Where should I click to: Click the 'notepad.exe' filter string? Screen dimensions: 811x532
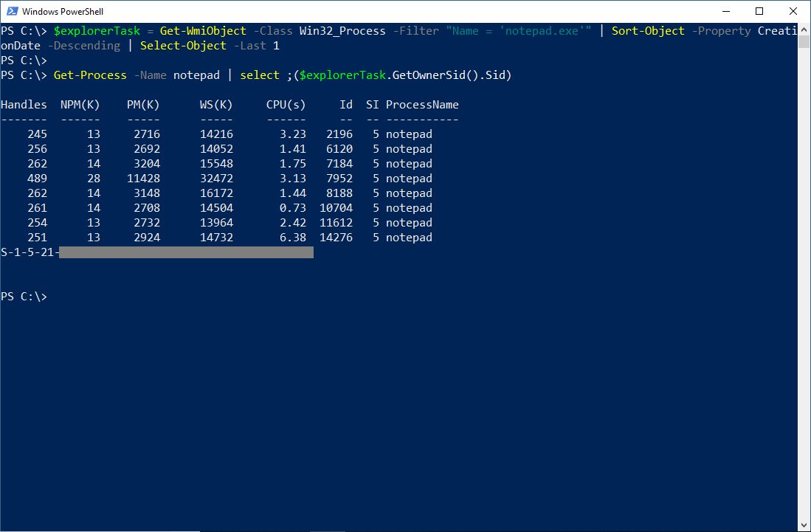tap(542, 31)
